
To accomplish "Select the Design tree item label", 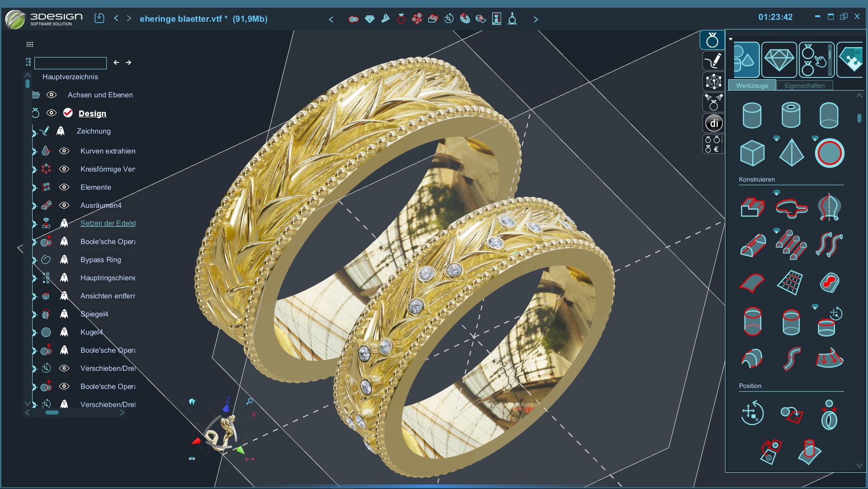I will [x=92, y=113].
